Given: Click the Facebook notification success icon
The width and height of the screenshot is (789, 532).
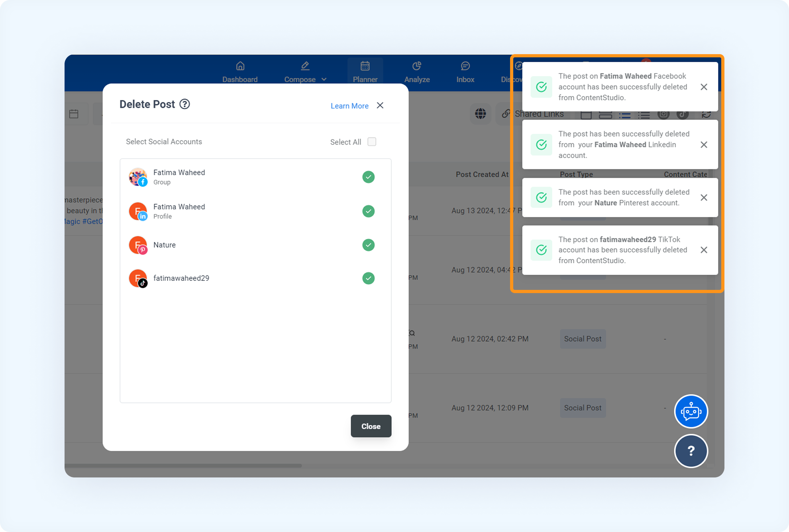Looking at the screenshot, I should point(541,87).
